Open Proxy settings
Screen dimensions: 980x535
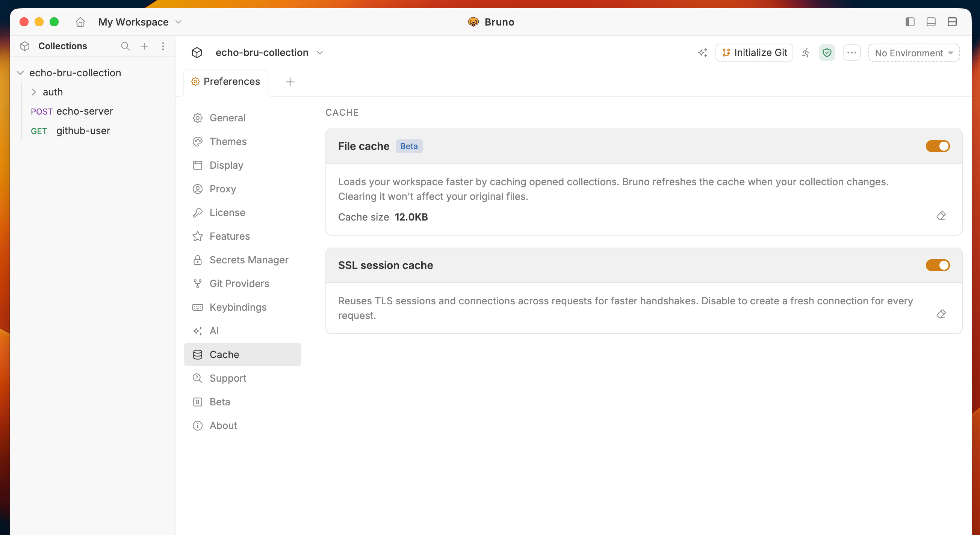pos(242,189)
